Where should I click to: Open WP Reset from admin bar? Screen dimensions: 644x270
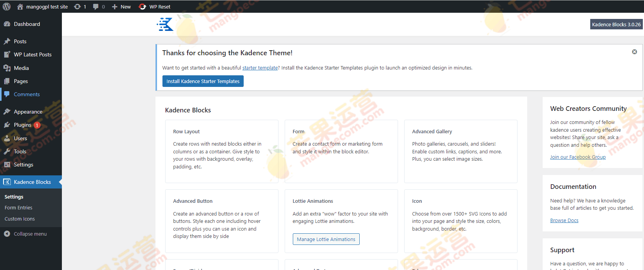[x=160, y=7]
